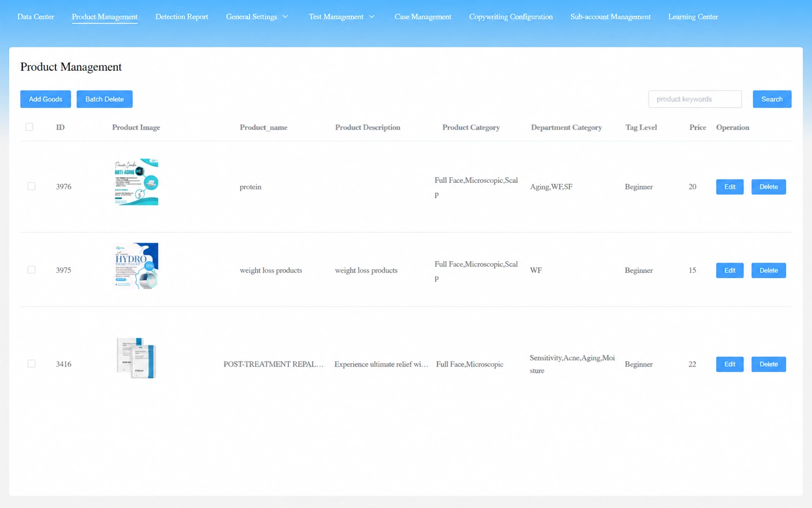Expand the Test Management menu
Viewport: 812px width, 508px height.
(x=341, y=17)
